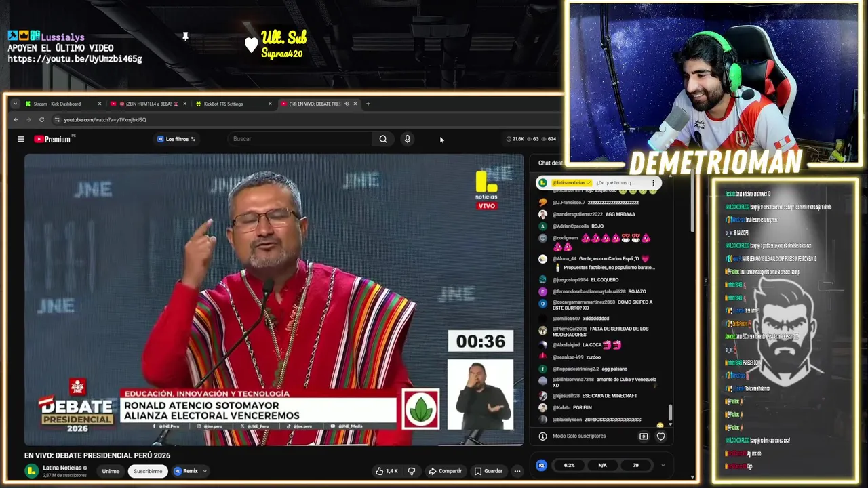This screenshot has height=488, width=868.
Task: View site information icon in address bar
Action: click(x=57, y=119)
